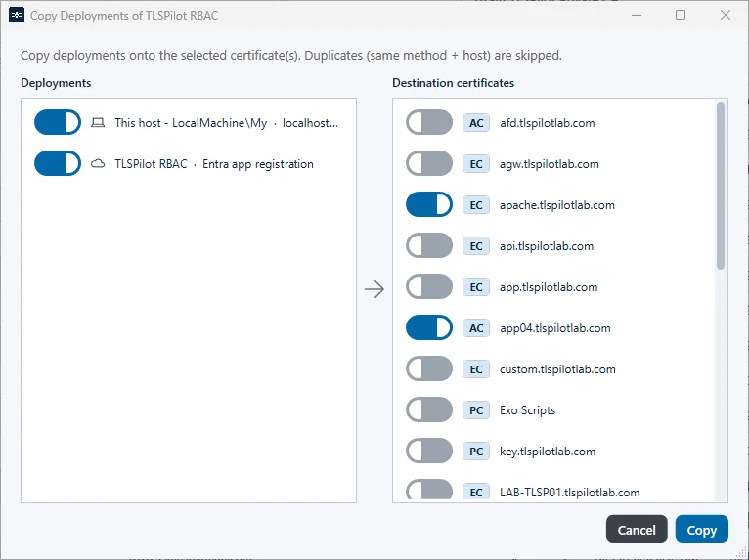Click the This host - LocalMachine\My label
Image resolution: width=749 pixels, height=560 pixels.
tap(191, 123)
